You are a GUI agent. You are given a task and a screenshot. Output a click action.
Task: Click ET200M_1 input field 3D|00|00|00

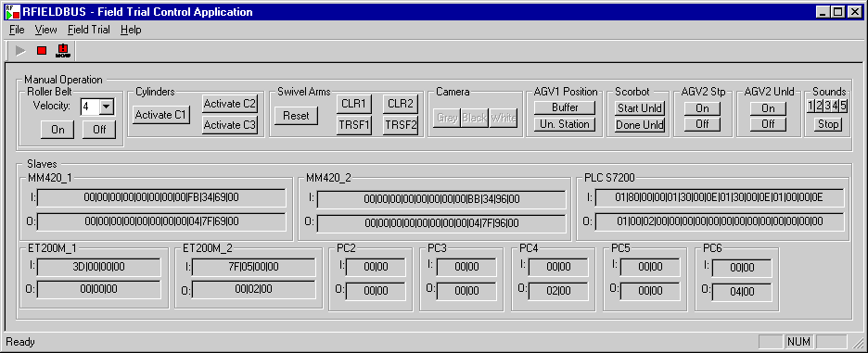pyautogui.click(x=99, y=267)
